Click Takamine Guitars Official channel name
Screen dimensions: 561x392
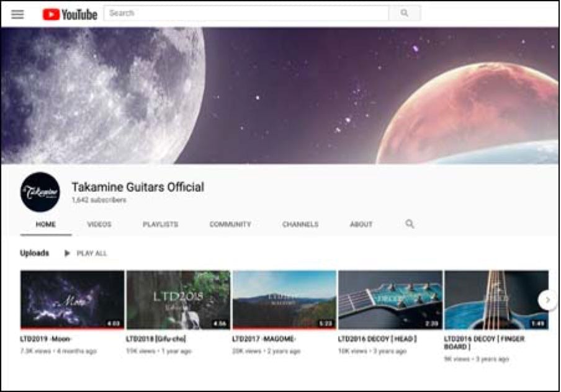pyautogui.click(x=138, y=187)
